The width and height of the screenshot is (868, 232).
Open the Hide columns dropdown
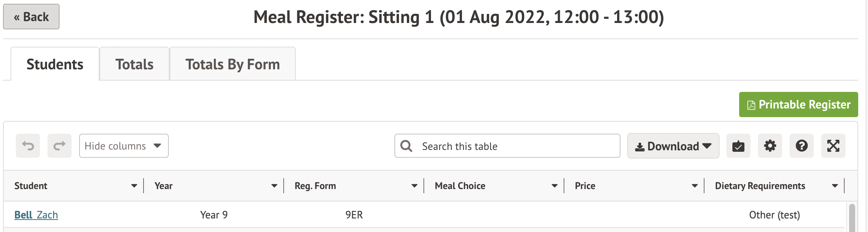(x=124, y=146)
